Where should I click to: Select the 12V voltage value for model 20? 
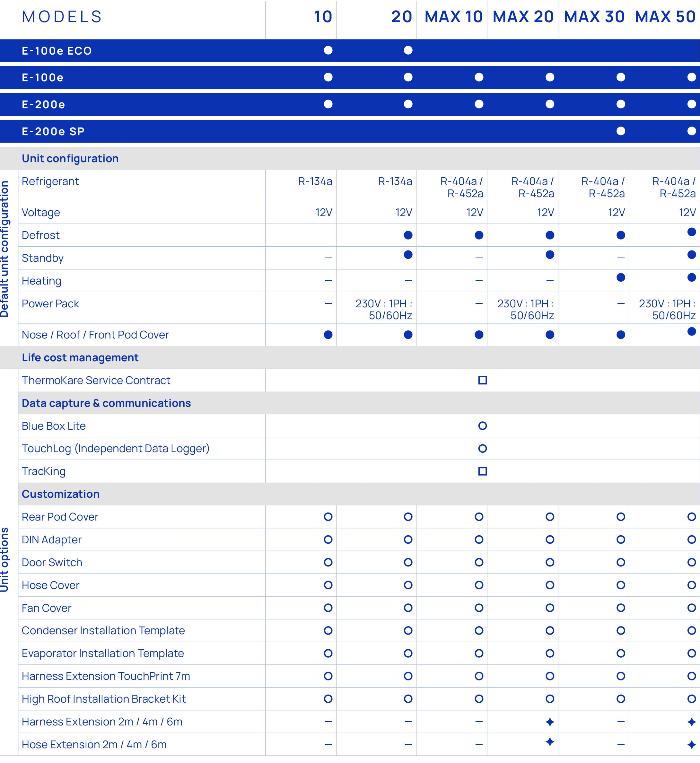tap(404, 213)
